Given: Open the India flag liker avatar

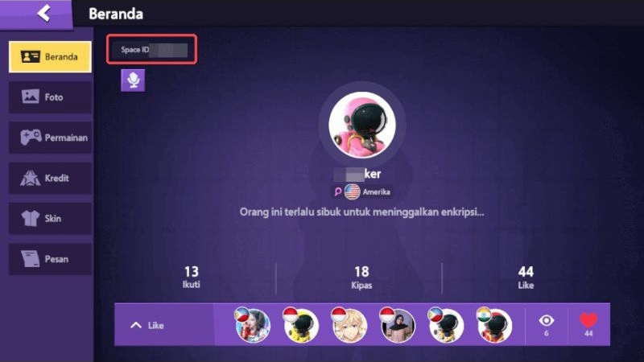Looking at the screenshot, I should coord(494,326).
